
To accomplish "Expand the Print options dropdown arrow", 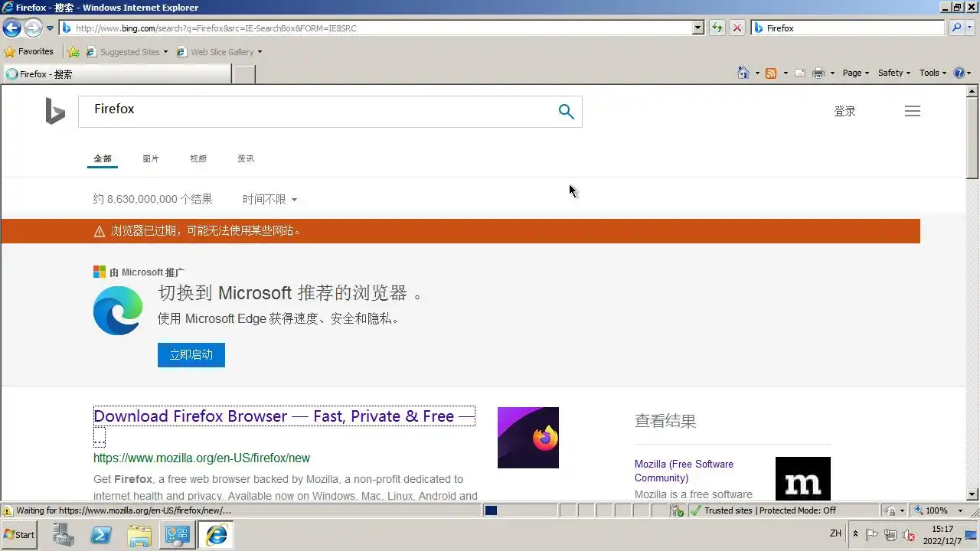I will (x=832, y=73).
